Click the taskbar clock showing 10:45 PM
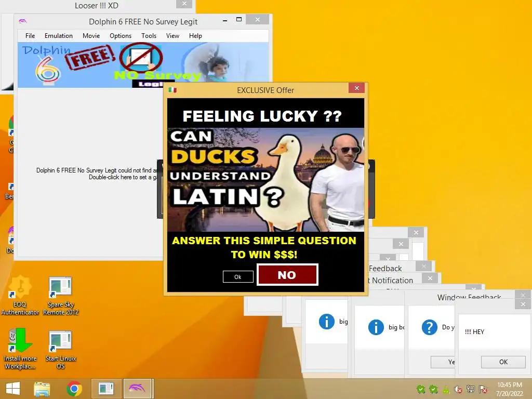This screenshot has height=399, width=532. [510, 389]
